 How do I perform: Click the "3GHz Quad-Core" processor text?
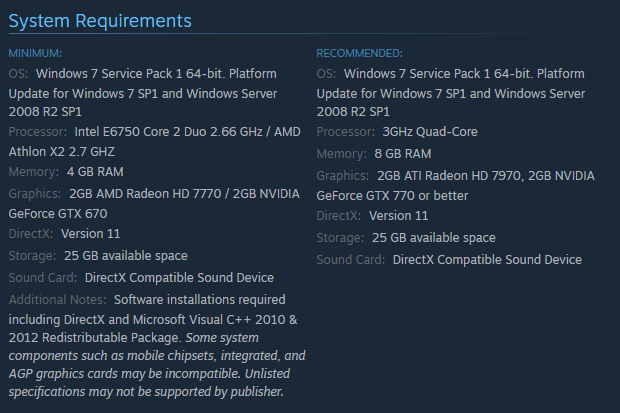[x=430, y=132]
